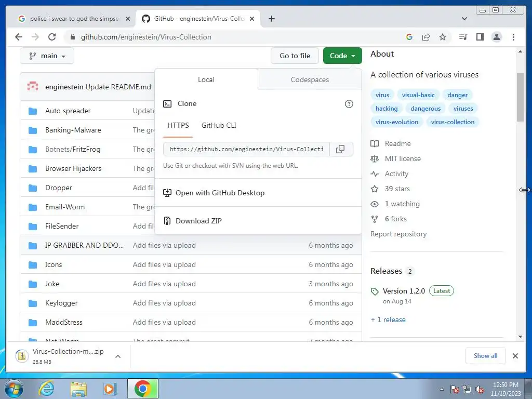Click the downloaded zip file icon
The height and width of the screenshot is (399, 532).
(x=22, y=355)
